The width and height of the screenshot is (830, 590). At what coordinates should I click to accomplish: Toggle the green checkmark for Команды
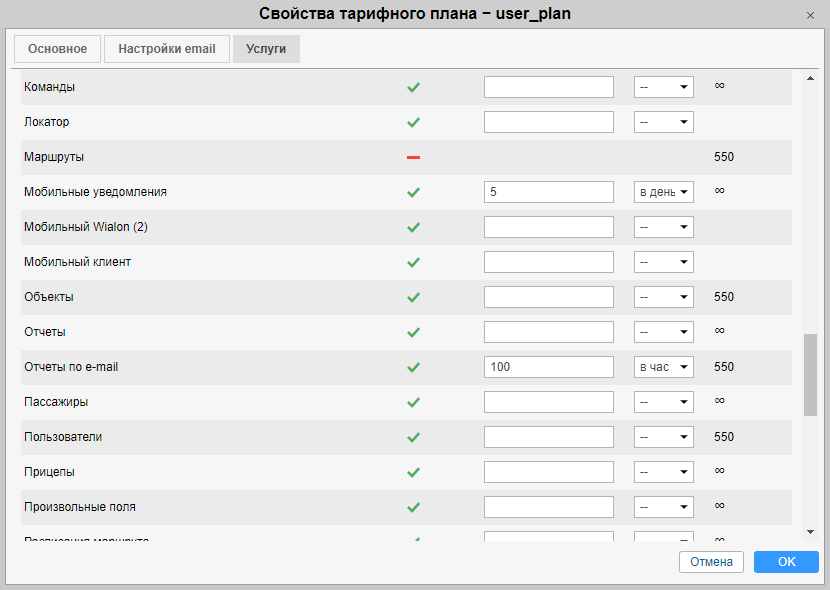(413, 87)
